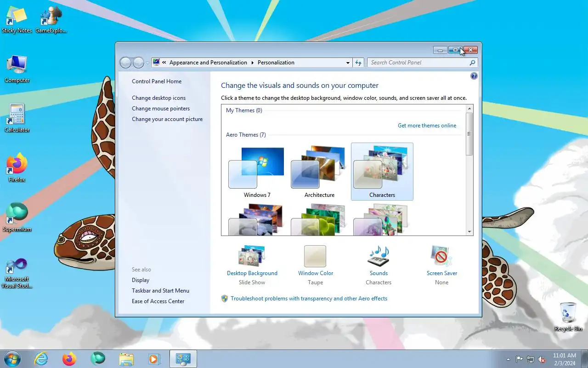Open Microsoft Visual Studio desktop shortcut
The image size is (588, 368).
pos(17,273)
